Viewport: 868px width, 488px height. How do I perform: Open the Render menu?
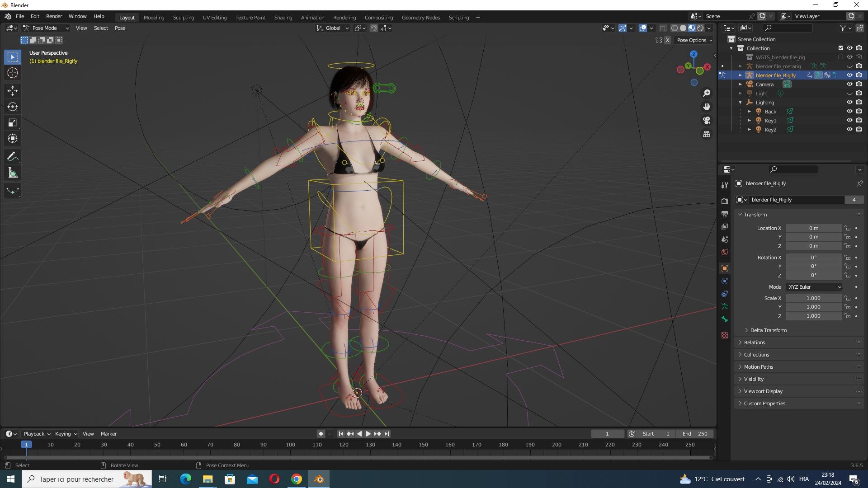(x=54, y=16)
